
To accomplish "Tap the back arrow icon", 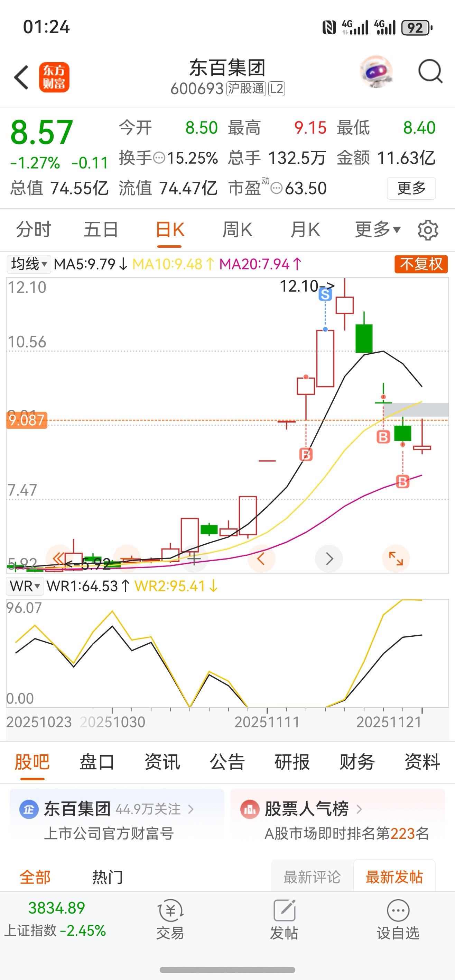I will point(21,77).
